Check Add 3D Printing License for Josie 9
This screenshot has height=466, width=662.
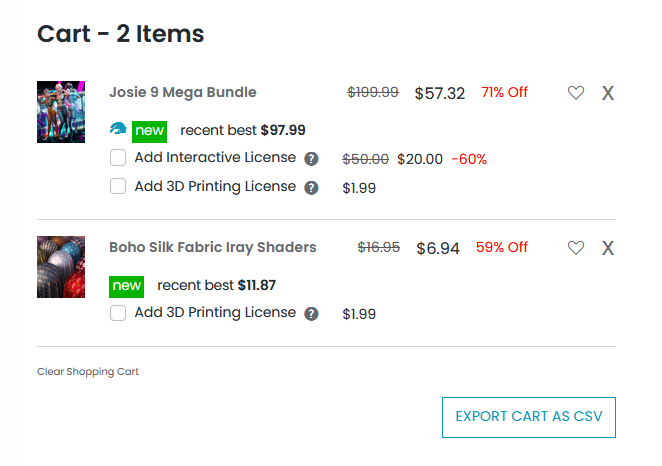coord(118,186)
